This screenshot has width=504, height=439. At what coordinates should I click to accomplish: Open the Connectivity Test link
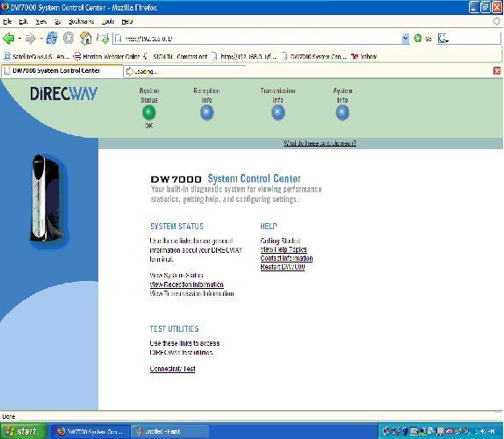coord(173,369)
